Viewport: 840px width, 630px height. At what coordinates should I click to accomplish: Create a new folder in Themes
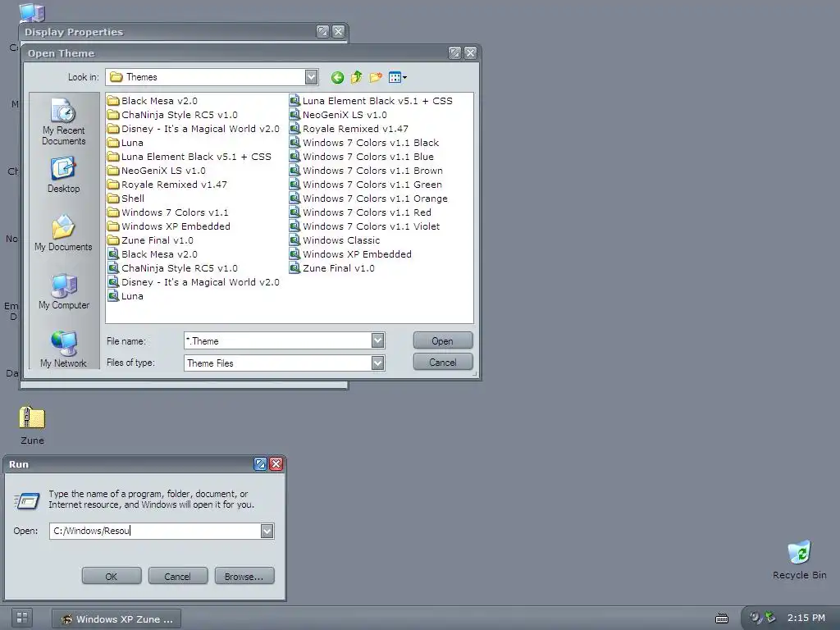376,78
